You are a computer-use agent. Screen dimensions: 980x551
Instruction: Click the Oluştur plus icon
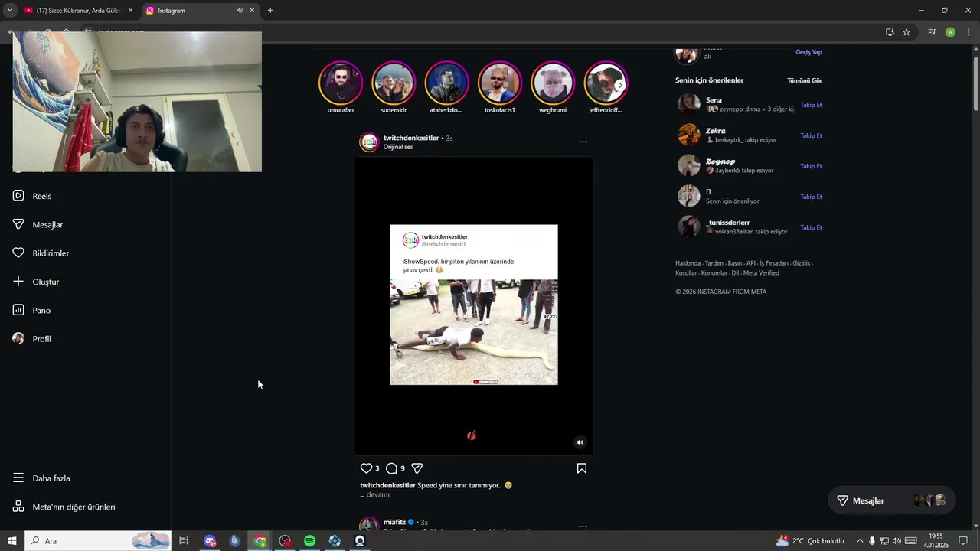18,282
